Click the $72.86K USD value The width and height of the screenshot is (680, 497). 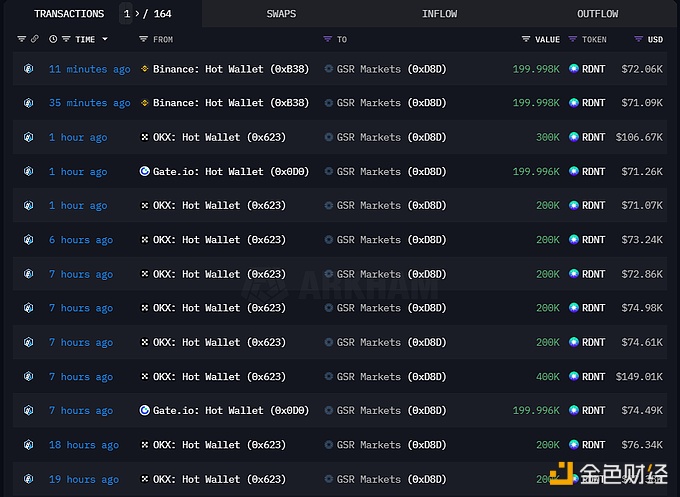(x=642, y=274)
